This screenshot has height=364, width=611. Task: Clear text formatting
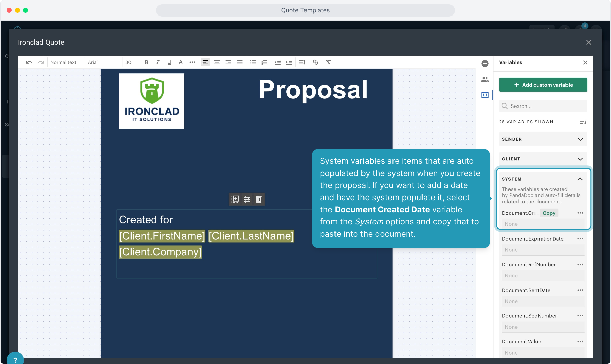coord(329,62)
